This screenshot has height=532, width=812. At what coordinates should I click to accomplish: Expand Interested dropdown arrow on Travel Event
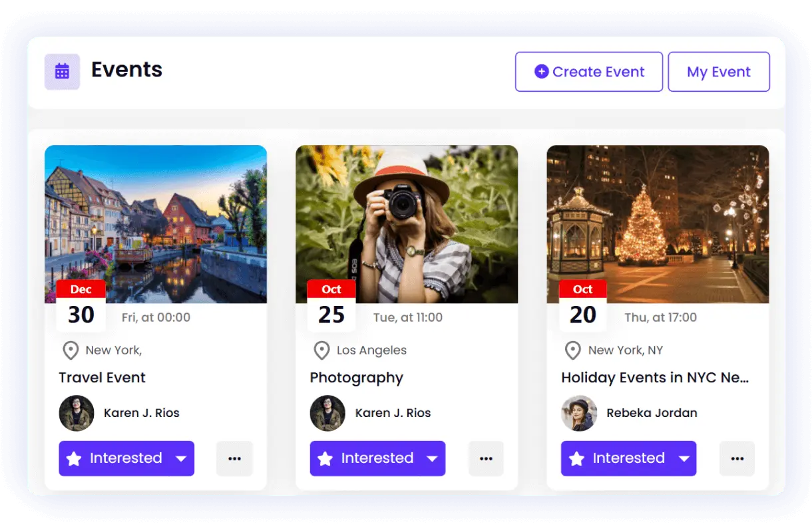click(180, 459)
